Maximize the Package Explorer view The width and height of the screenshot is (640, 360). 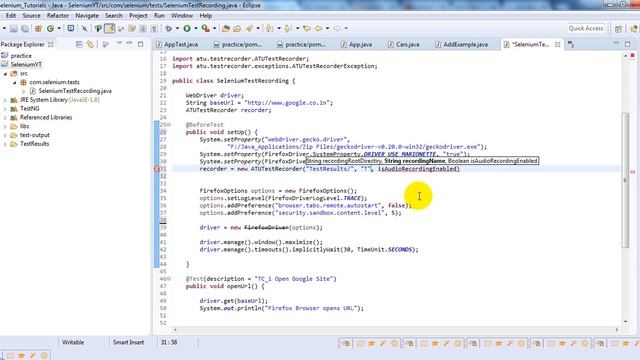point(140,44)
